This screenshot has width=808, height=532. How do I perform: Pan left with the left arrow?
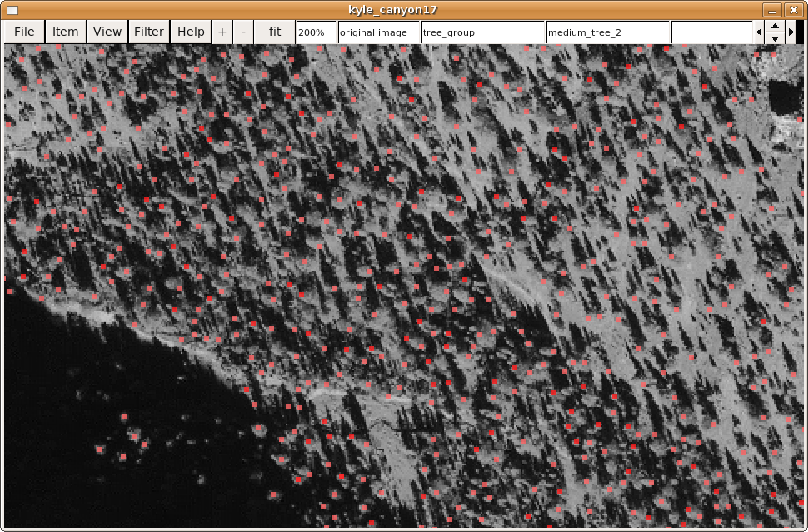(x=759, y=32)
